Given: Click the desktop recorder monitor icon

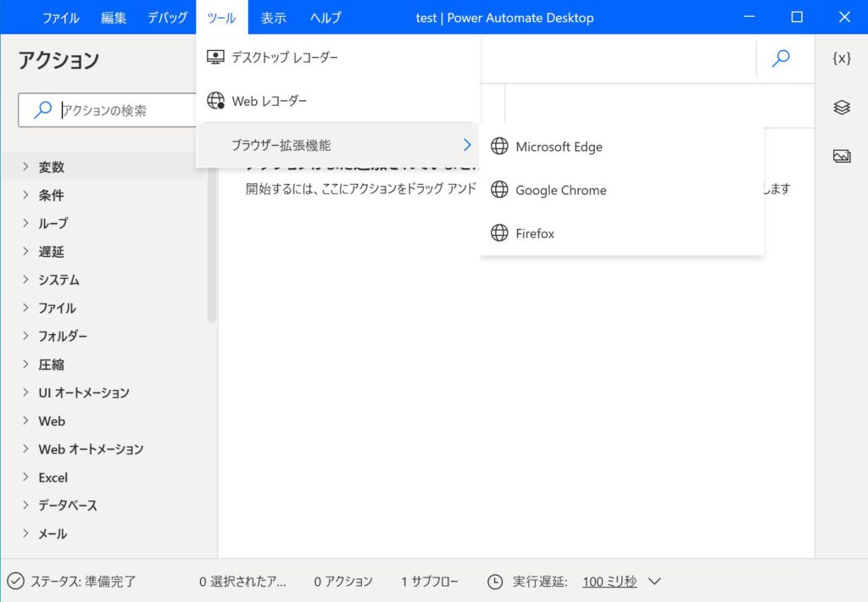Looking at the screenshot, I should pos(215,57).
